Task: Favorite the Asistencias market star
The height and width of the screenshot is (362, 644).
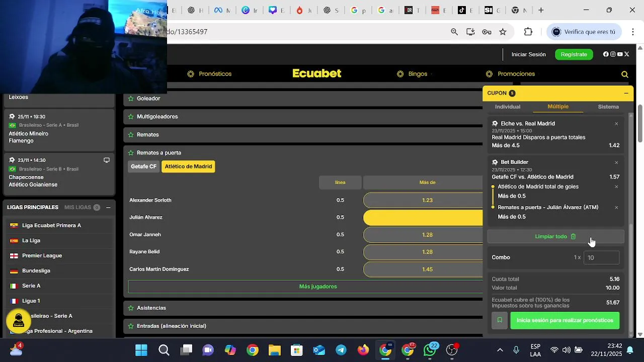Action: point(131,308)
